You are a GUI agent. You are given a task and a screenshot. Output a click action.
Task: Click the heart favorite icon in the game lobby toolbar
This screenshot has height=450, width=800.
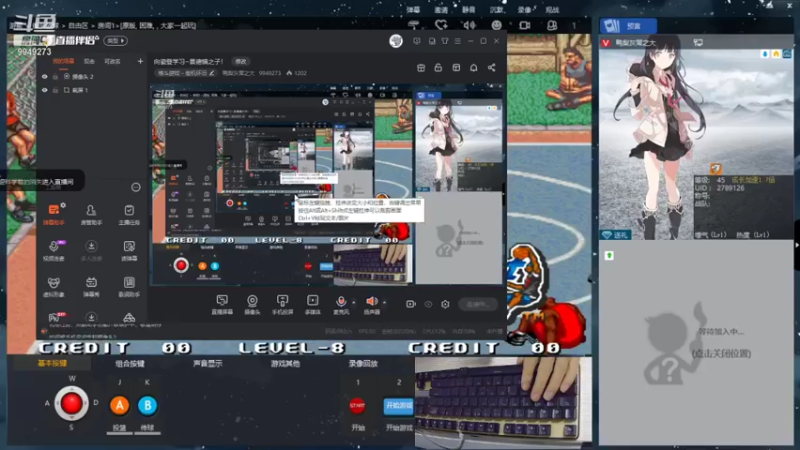tap(441, 24)
